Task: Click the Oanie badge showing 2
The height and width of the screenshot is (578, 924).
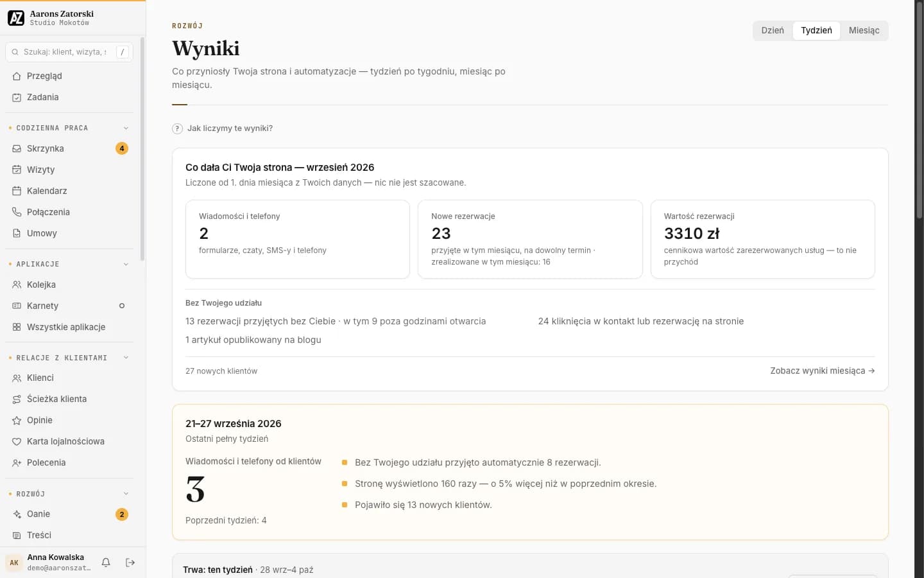Action: 122,514
